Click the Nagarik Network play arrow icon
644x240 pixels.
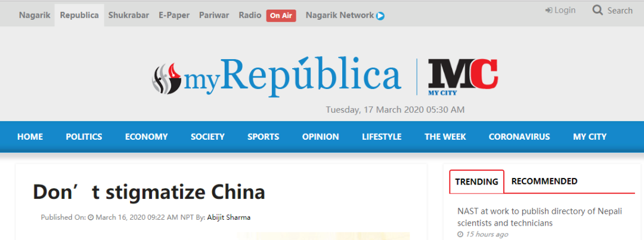tap(380, 16)
